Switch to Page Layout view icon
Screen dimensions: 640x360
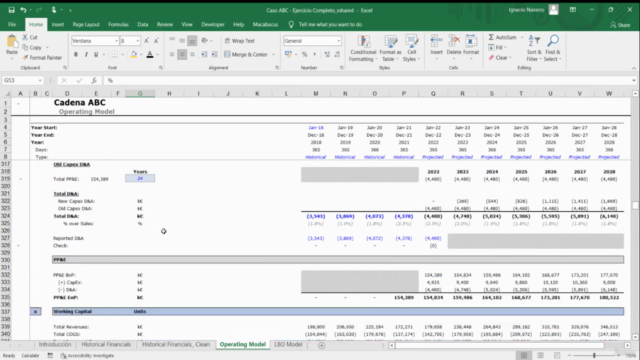(x=540, y=356)
